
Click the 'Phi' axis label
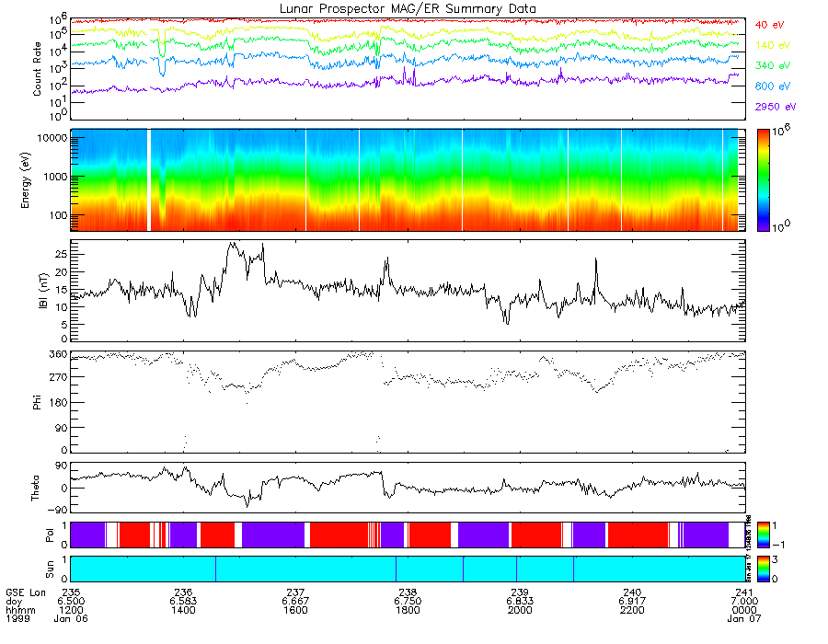tap(37, 402)
